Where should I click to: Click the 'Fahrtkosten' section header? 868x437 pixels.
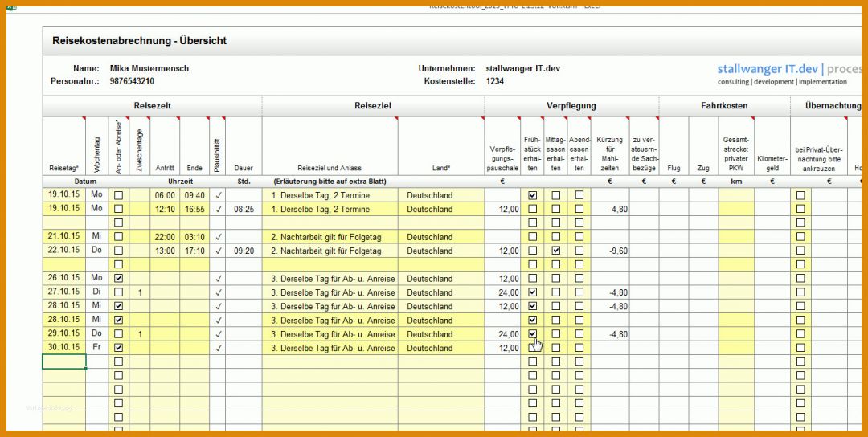click(725, 106)
